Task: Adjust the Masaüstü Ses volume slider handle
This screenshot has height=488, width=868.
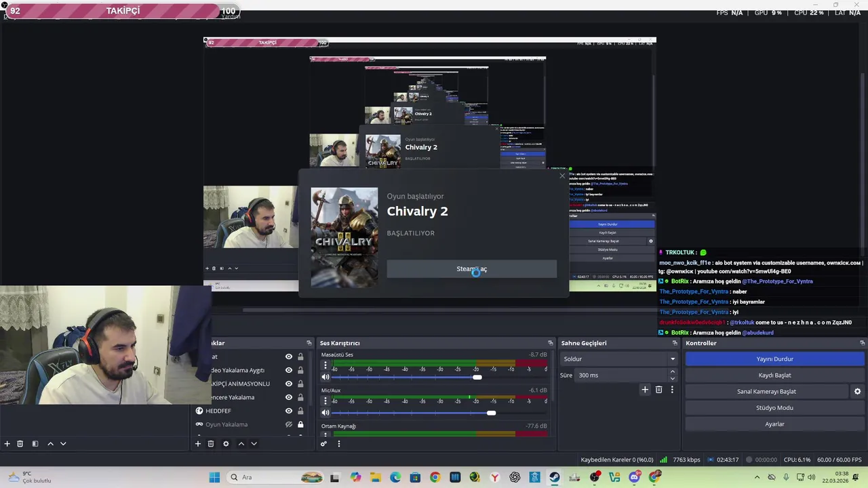Action: [x=477, y=377]
